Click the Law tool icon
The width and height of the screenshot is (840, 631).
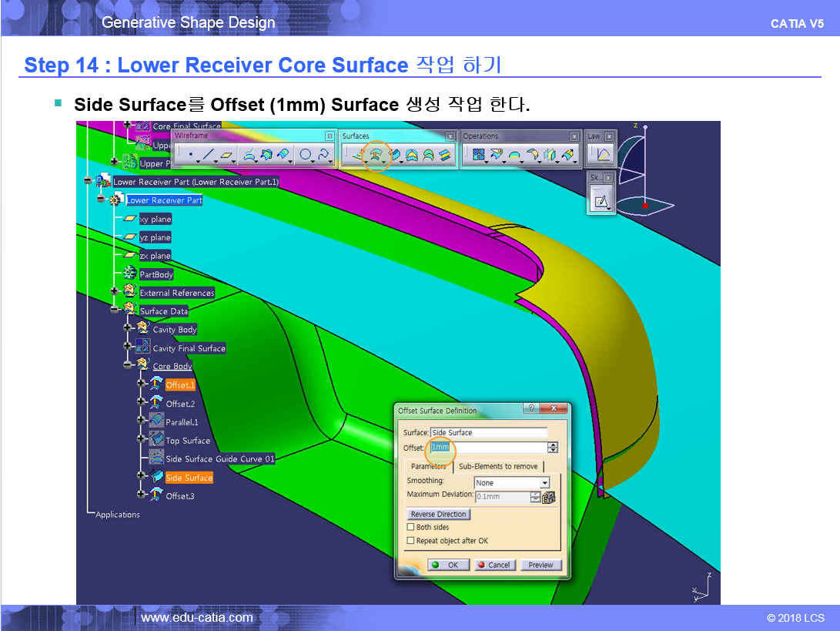tap(602, 156)
